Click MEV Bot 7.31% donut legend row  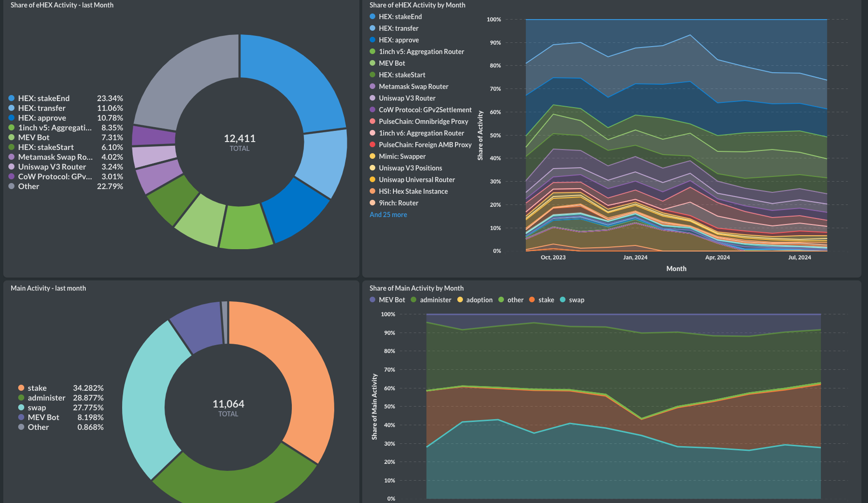tap(66, 137)
